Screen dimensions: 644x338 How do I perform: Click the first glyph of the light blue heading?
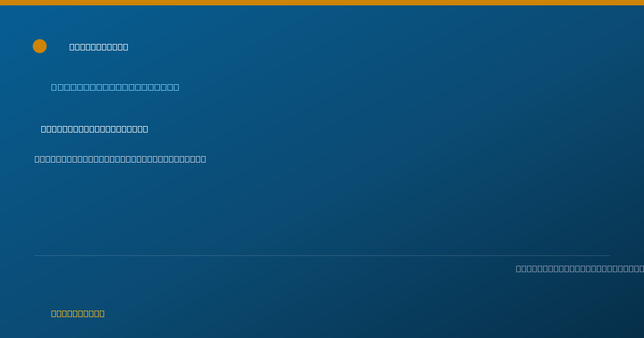(54, 87)
